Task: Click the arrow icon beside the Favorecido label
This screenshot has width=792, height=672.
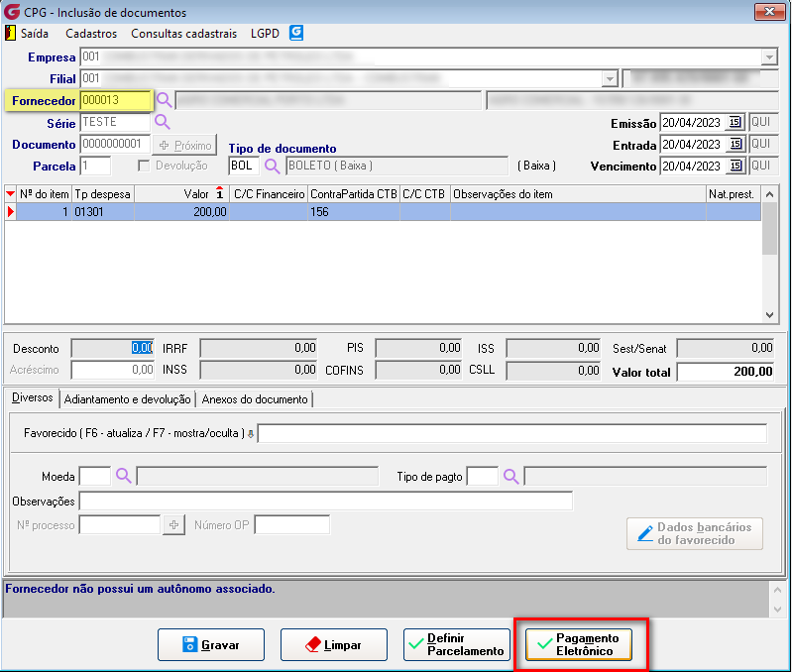Action: 251,434
